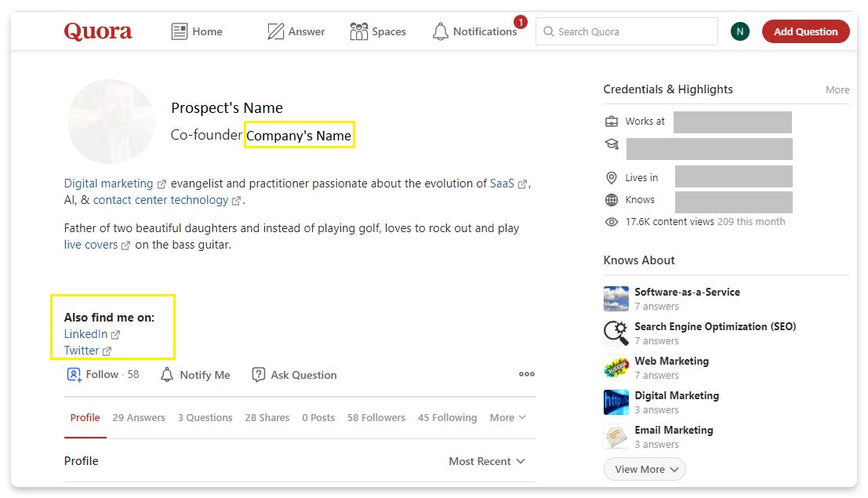
Task: Click the Notify Me button label
Action: tap(205, 375)
